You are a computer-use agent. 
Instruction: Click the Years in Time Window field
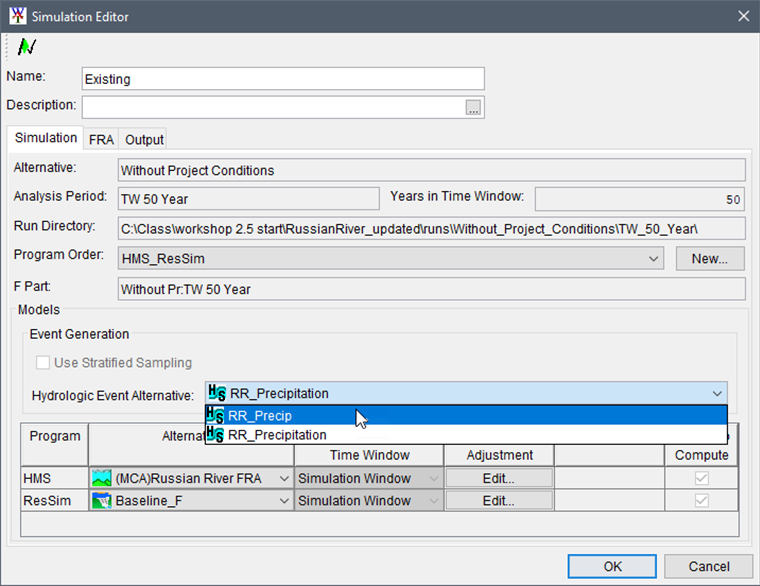click(640, 199)
